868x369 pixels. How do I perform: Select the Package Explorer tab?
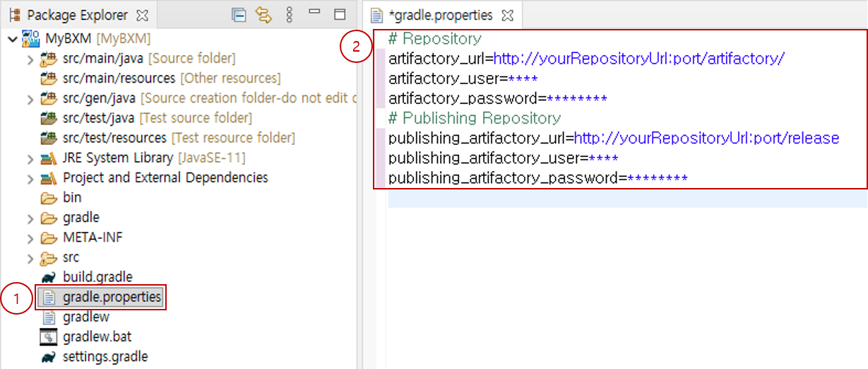pos(78,15)
